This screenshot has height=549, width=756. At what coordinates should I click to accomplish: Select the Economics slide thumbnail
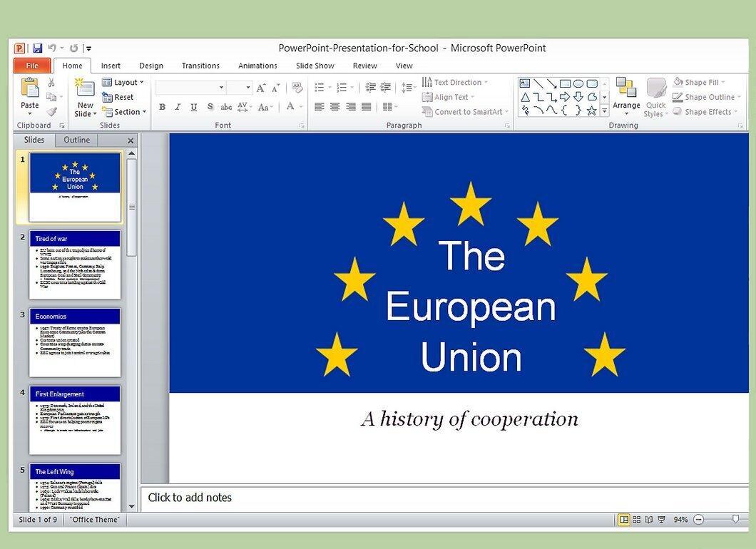click(x=75, y=342)
